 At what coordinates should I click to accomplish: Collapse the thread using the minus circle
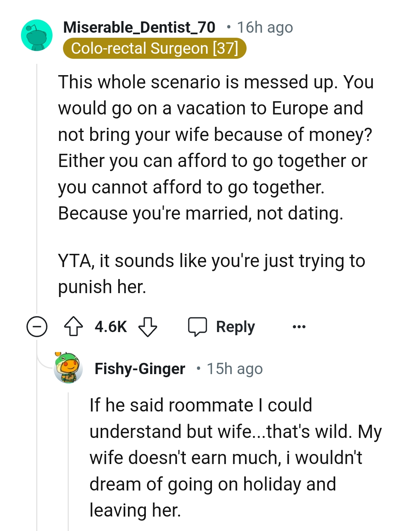click(x=36, y=327)
